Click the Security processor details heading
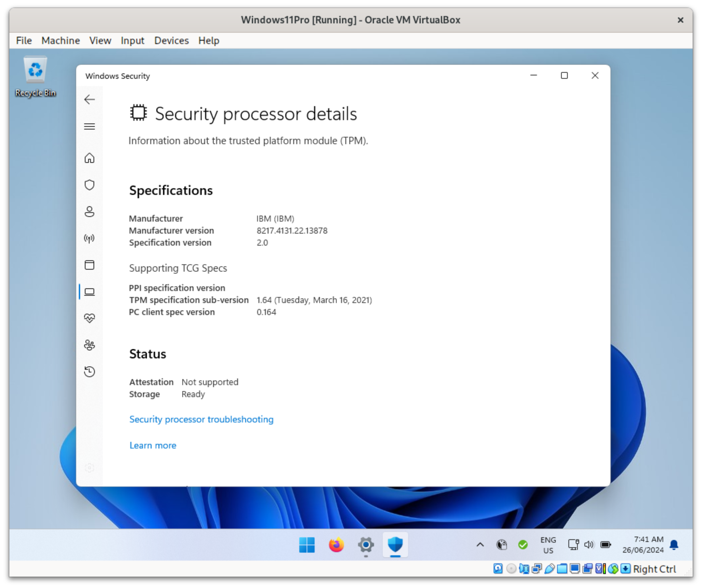The image size is (702, 588). coord(256,114)
